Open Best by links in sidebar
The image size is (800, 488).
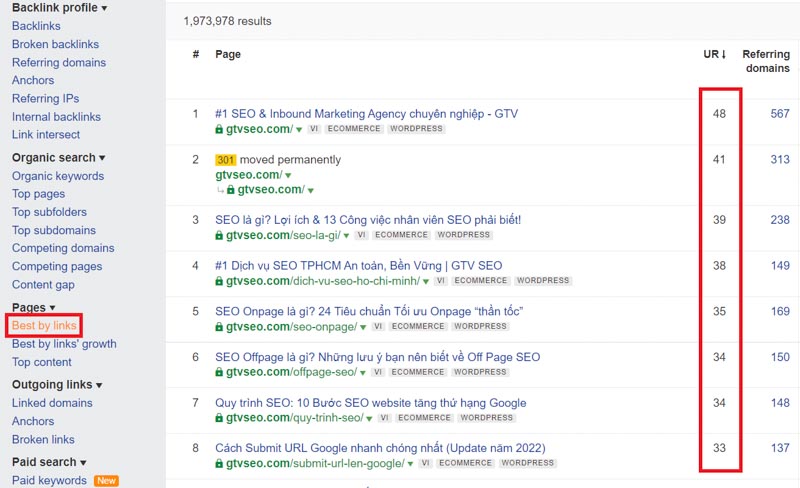[45, 326]
